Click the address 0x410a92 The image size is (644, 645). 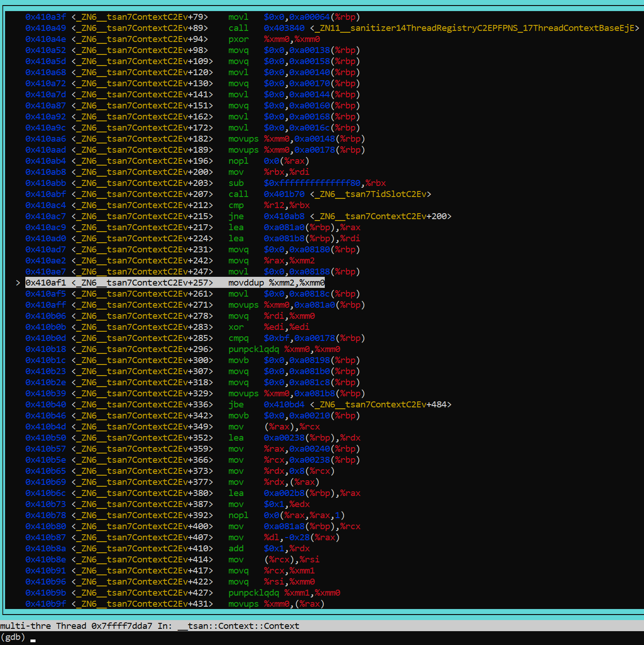pyautogui.click(x=46, y=117)
